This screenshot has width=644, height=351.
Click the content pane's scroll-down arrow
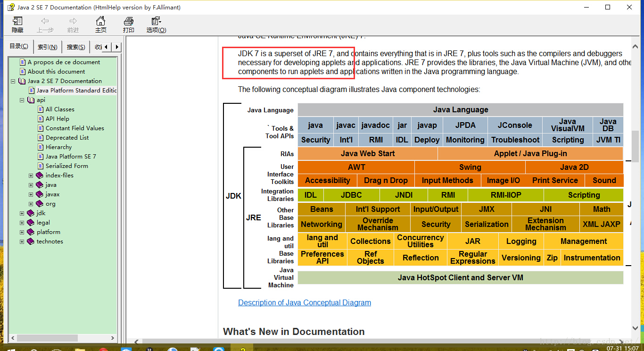pos(635,327)
